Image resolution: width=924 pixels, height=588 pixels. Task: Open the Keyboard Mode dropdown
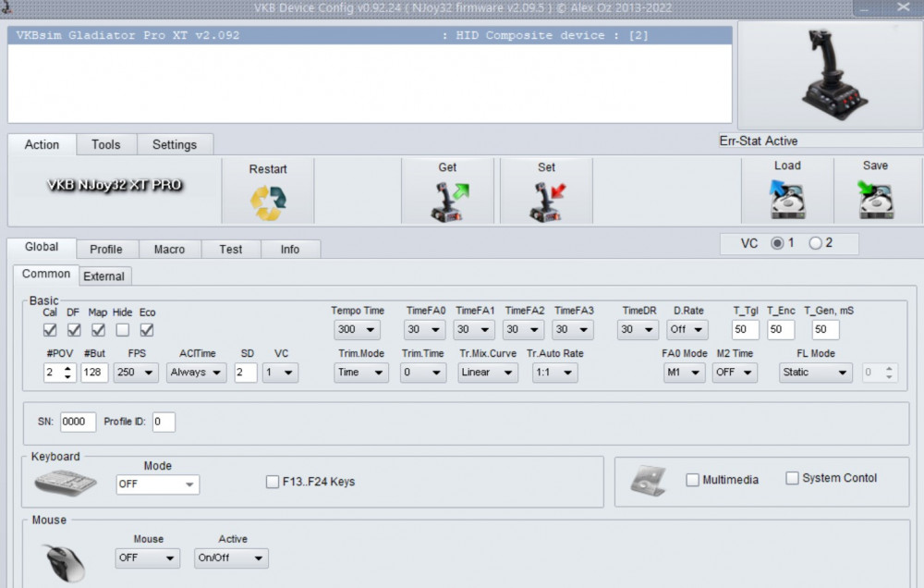coord(157,484)
